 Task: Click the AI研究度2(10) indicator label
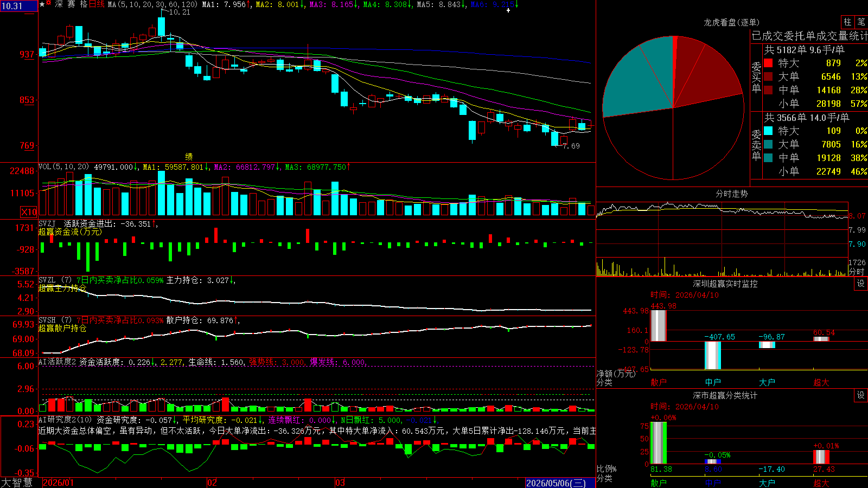[x=66, y=420]
